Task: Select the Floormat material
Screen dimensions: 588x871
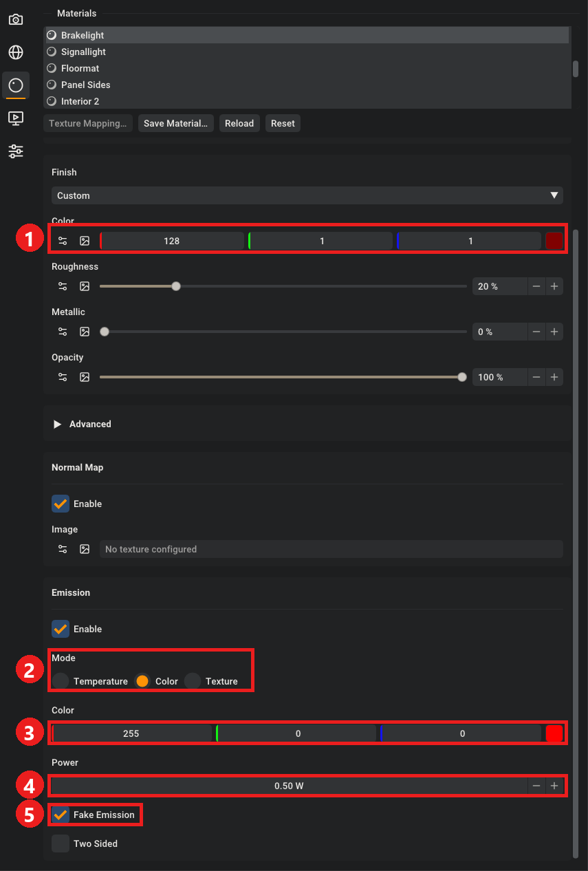Action: 307,68
